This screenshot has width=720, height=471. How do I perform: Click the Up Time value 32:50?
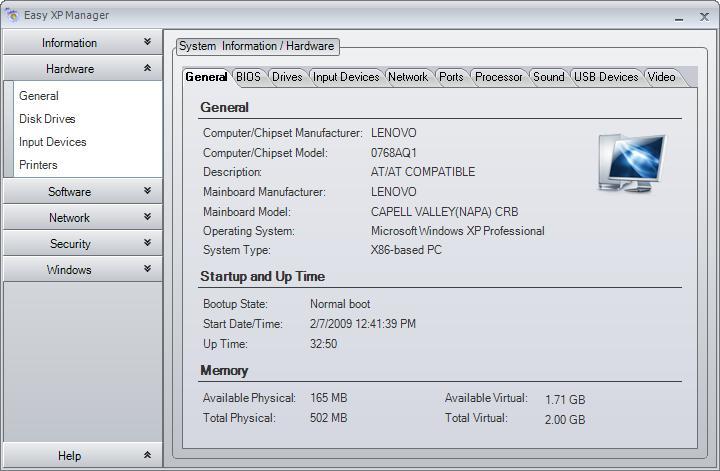point(323,344)
